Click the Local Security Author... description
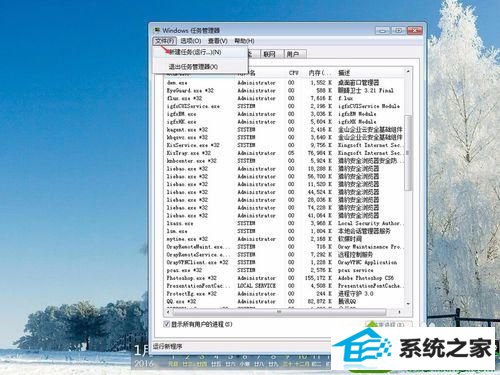 [x=370, y=223]
